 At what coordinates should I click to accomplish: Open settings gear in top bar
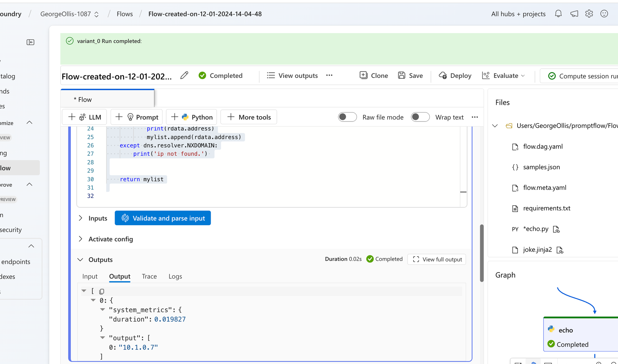coord(589,14)
